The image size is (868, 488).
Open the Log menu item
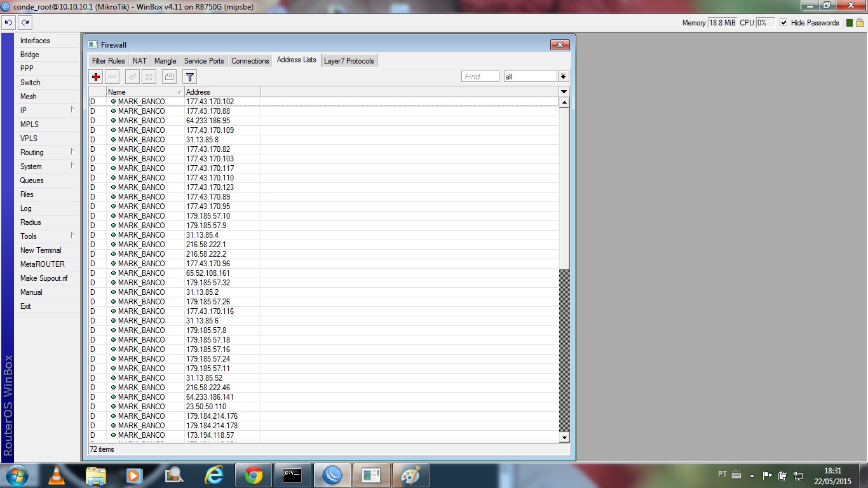[47, 208]
